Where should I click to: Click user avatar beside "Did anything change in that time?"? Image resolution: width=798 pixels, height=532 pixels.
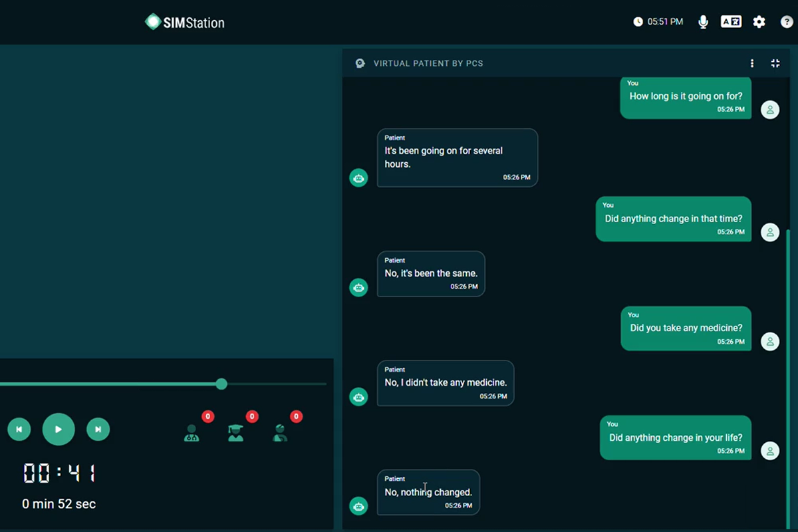click(x=770, y=232)
